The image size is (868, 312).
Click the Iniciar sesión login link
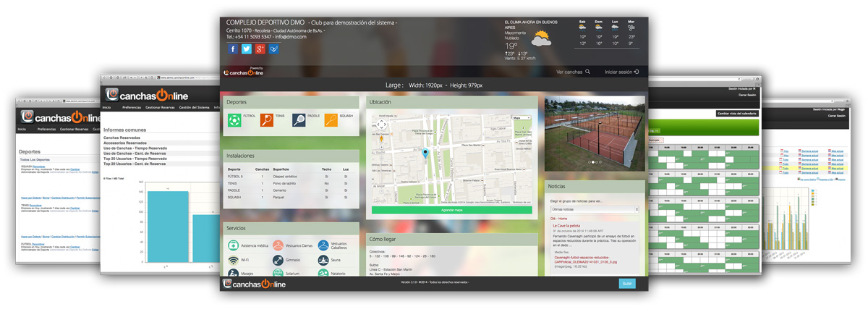click(622, 72)
